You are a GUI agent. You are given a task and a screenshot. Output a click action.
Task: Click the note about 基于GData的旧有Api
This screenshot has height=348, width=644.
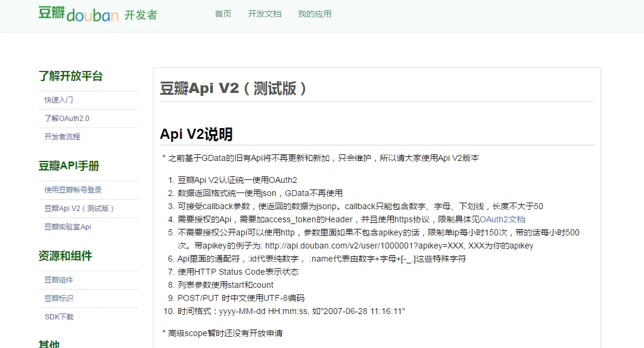tap(321, 158)
